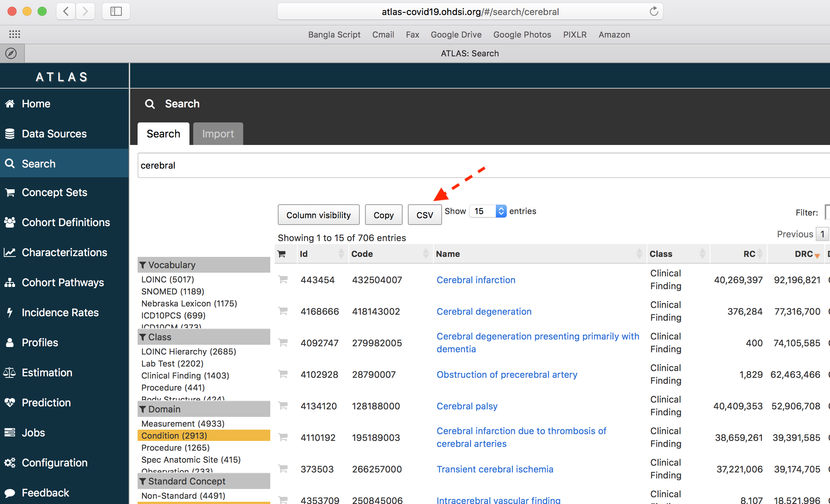Click the CSV export button
The image size is (830, 504).
pos(425,214)
